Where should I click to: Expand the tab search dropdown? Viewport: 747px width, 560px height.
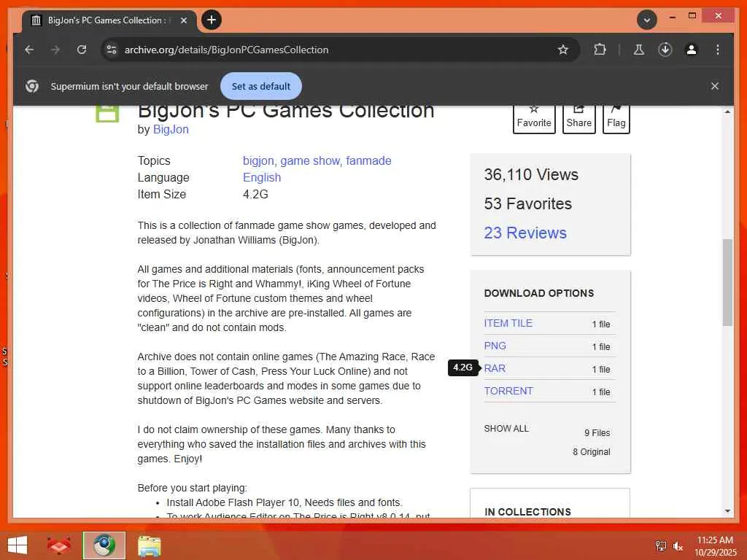647,20
